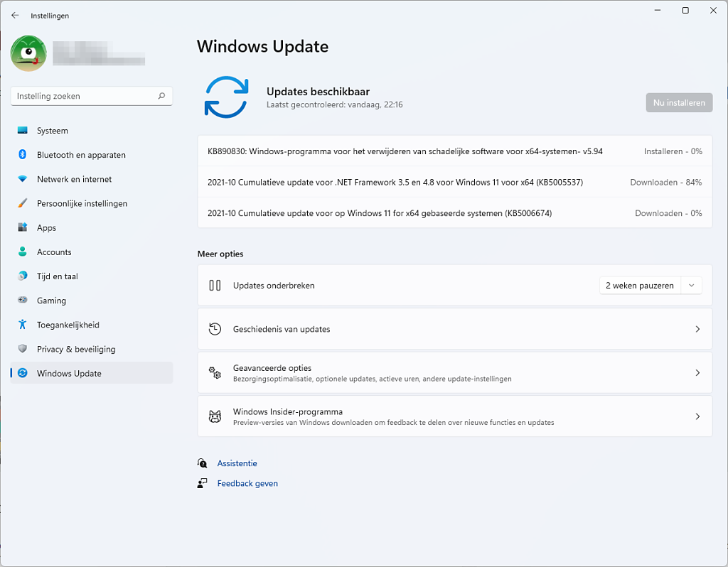
Task: Open the Apps settings page
Action: point(92,228)
